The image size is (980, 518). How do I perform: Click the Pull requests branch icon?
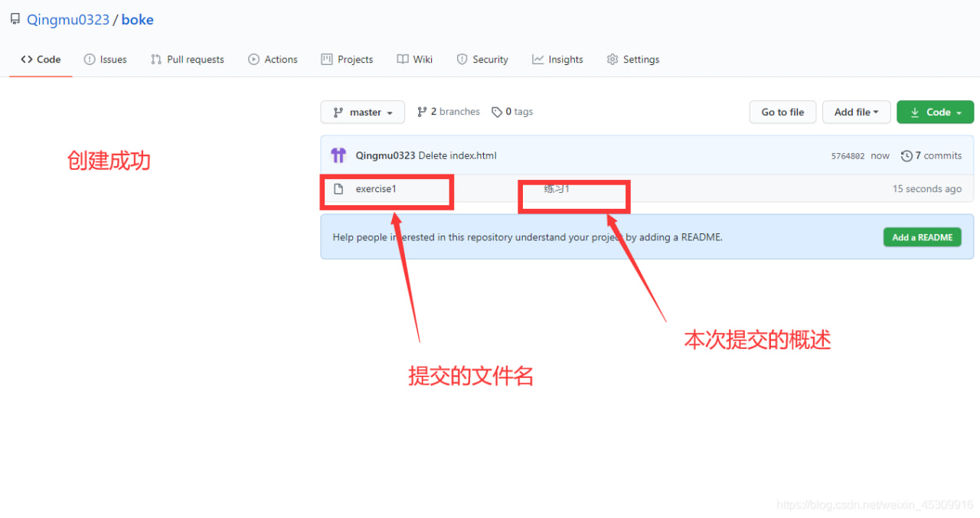[156, 59]
